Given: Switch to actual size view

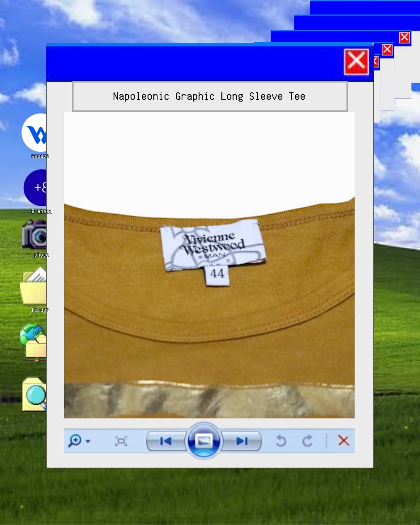Looking at the screenshot, I should [121, 441].
